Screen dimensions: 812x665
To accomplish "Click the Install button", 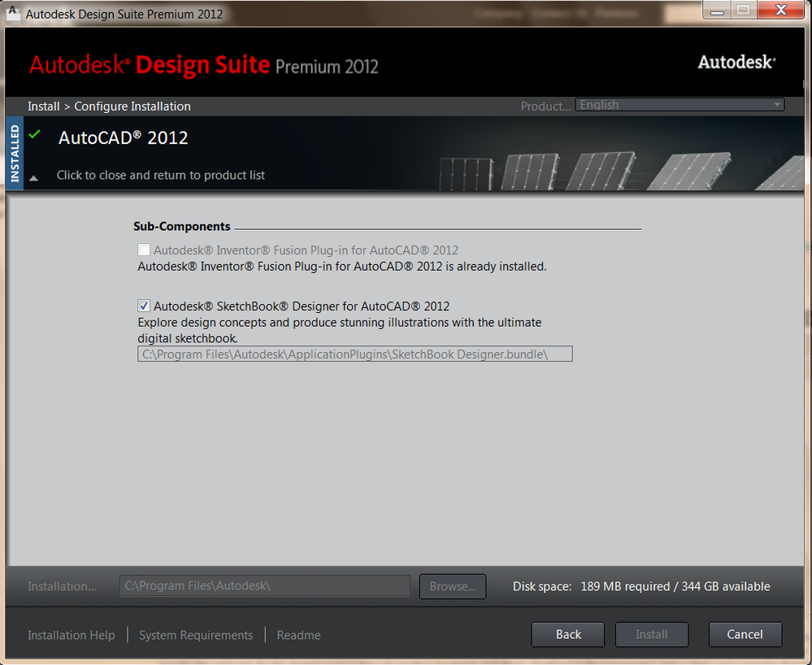I will pyautogui.click(x=651, y=634).
